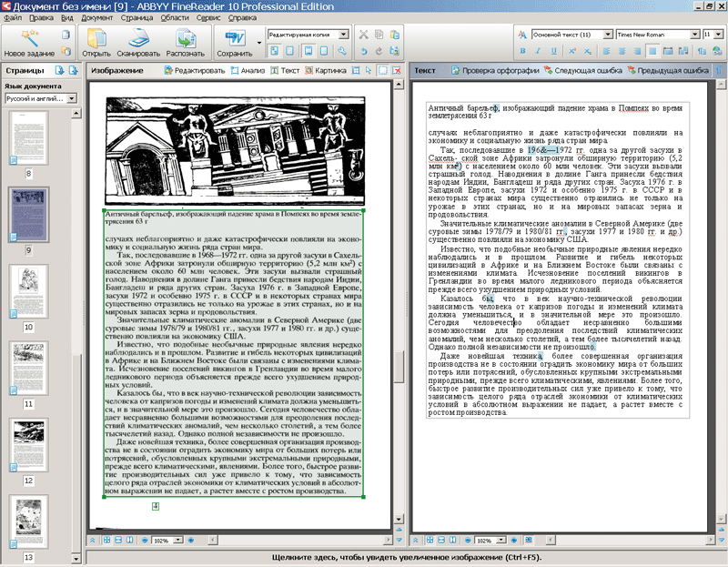Click the Новое задание wand icon
Image resolution: width=728 pixels, height=567 pixels.
coord(28,37)
